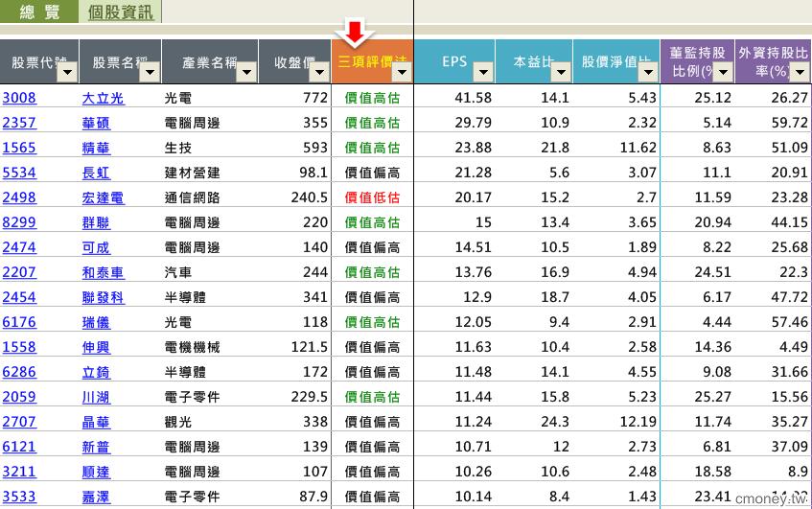Open stock code link 3008
The height and width of the screenshot is (509, 812).
coord(19,98)
